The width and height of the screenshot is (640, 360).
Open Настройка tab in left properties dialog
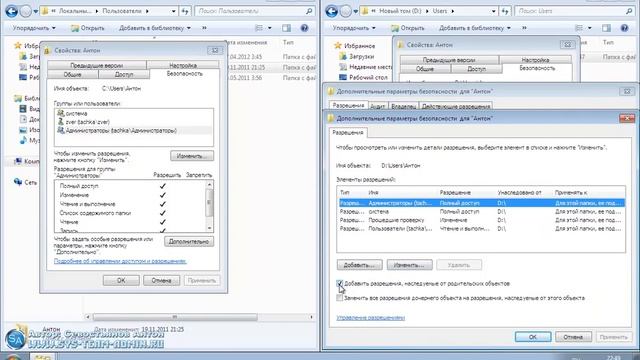point(183,65)
